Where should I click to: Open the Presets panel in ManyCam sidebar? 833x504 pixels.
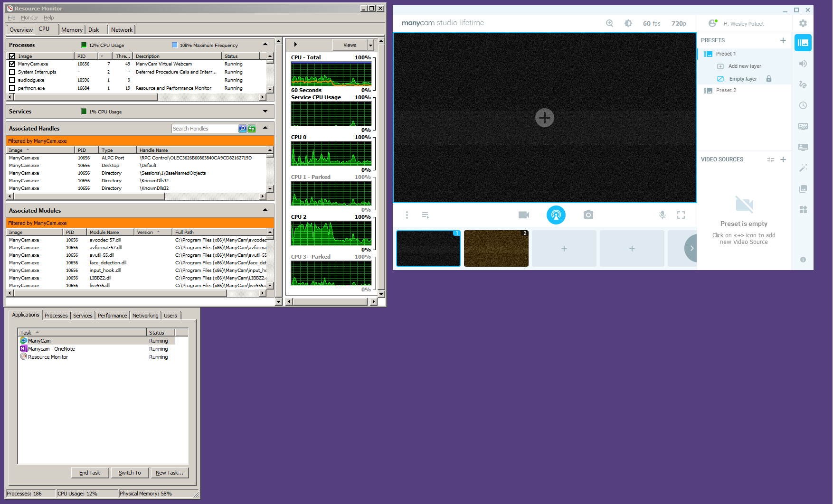click(x=803, y=43)
